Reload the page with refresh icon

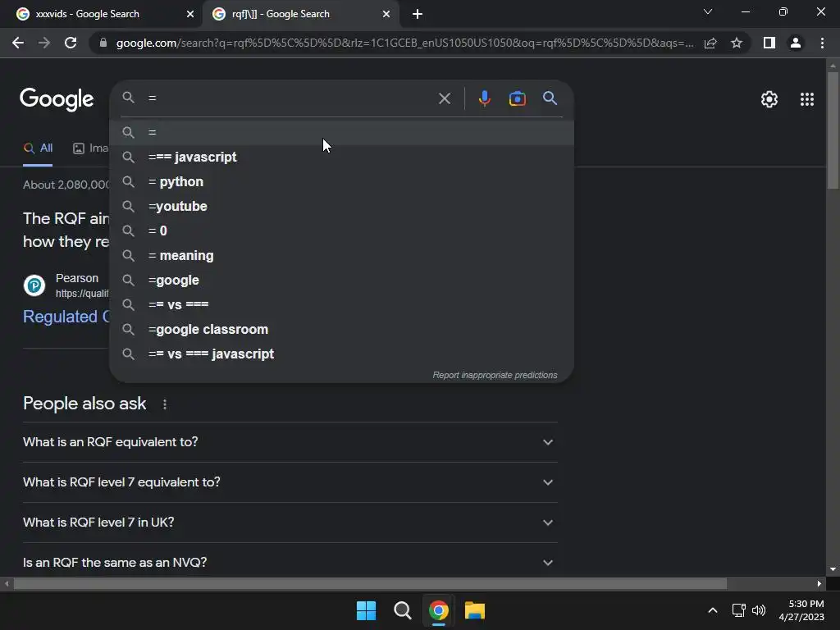click(x=71, y=43)
